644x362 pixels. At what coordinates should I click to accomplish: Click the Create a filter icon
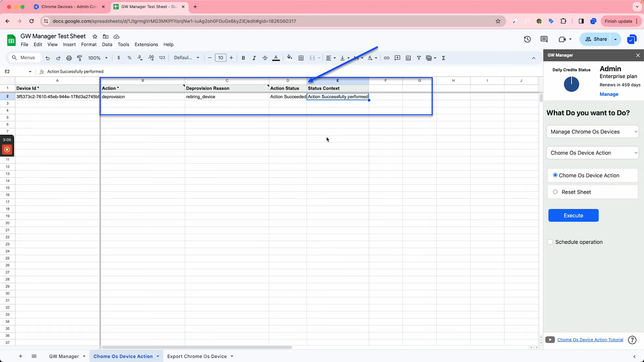(419, 58)
